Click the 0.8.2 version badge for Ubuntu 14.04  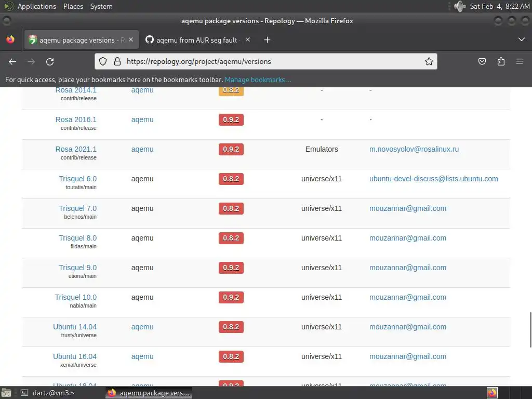click(231, 327)
